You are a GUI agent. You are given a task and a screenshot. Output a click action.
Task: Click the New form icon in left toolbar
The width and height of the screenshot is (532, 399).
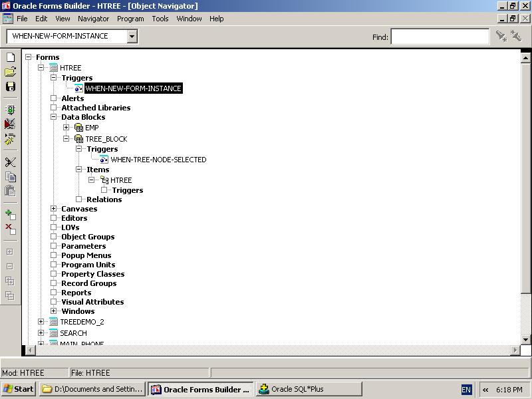coord(10,57)
